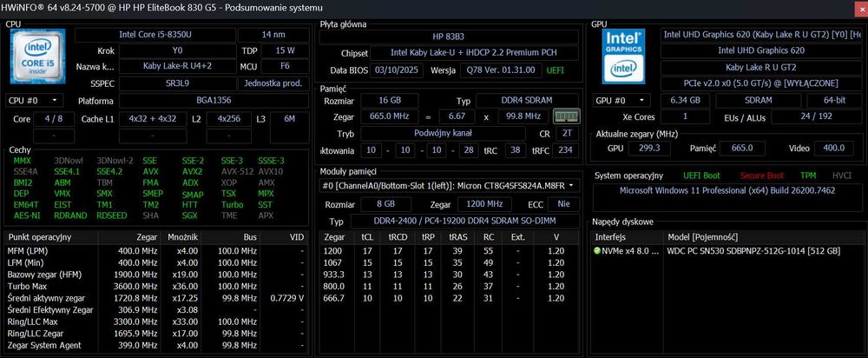The width and height of the screenshot is (868, 358).
Task: Select the 'Średni aktywny zegar' row
Action: [x=156, y=298]
